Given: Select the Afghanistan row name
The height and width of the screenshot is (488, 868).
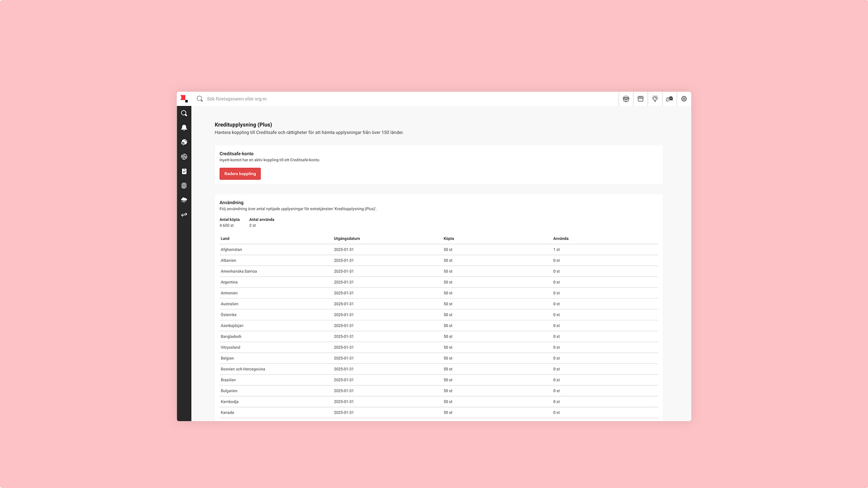Looking at the screenshot, I should [x=231, y=250].
